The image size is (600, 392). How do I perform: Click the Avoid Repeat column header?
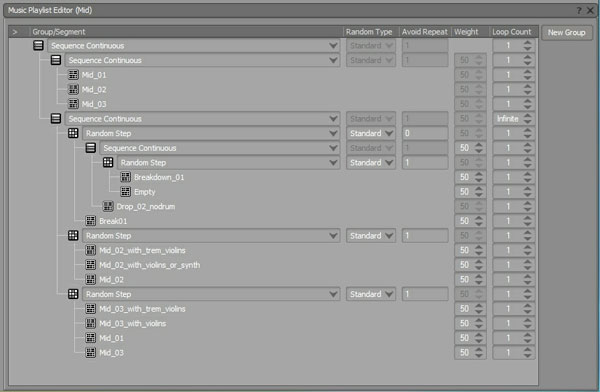coord(425,32)
